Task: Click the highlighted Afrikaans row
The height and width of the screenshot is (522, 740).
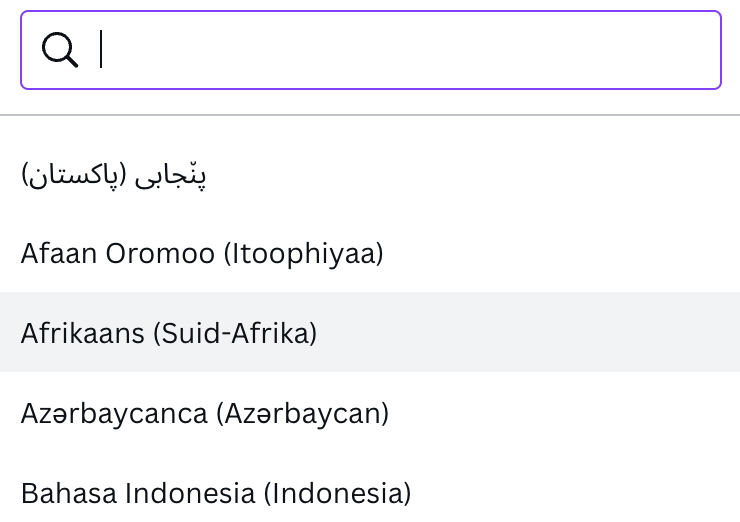Action: click(370, 332)
